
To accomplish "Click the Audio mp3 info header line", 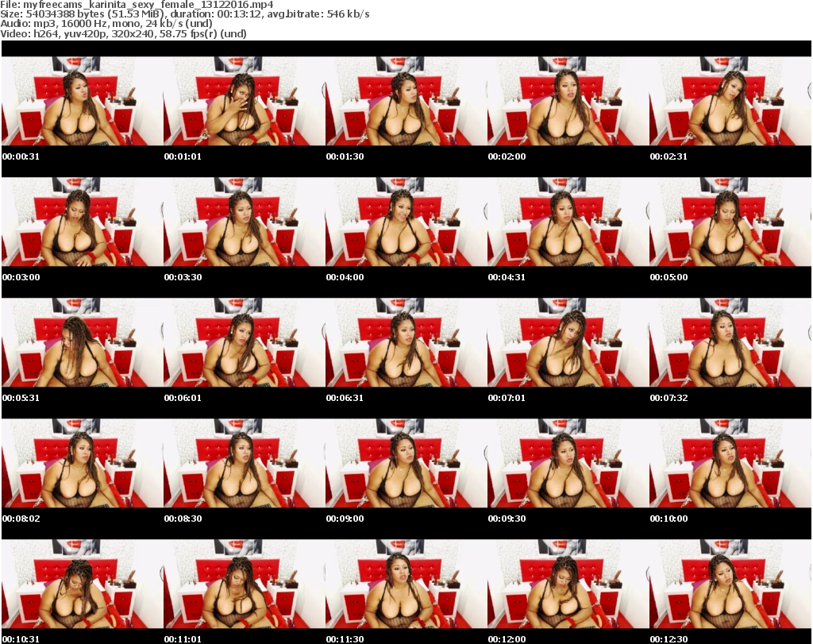I will [x=106, y=24].
